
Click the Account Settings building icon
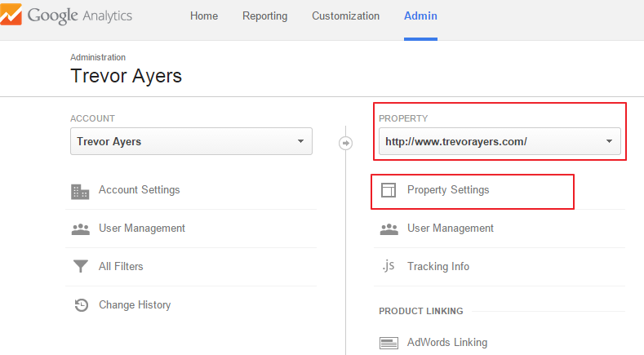coord(80,192)
